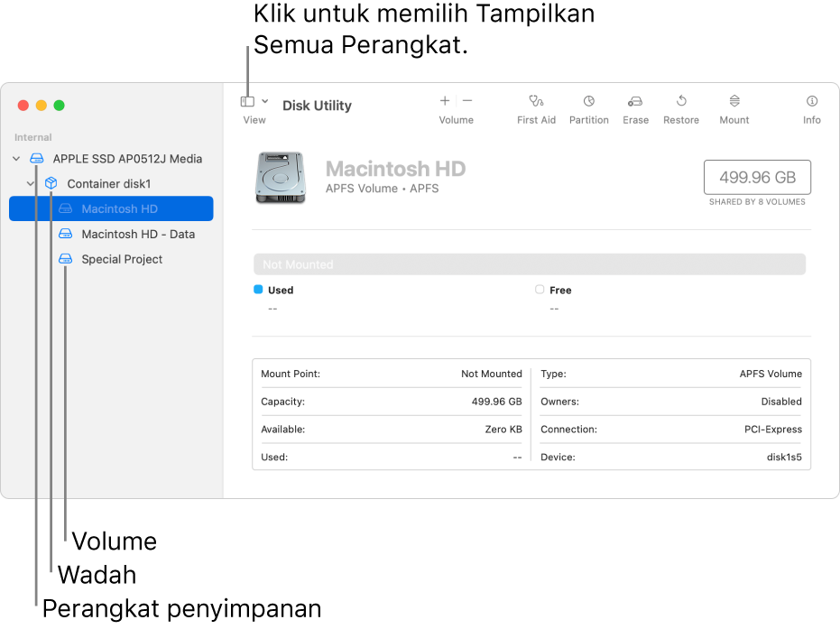Click SHARED BY 8 VOLUMES text
The height and width of the screenshot is (629, 840).
[757, 202]
